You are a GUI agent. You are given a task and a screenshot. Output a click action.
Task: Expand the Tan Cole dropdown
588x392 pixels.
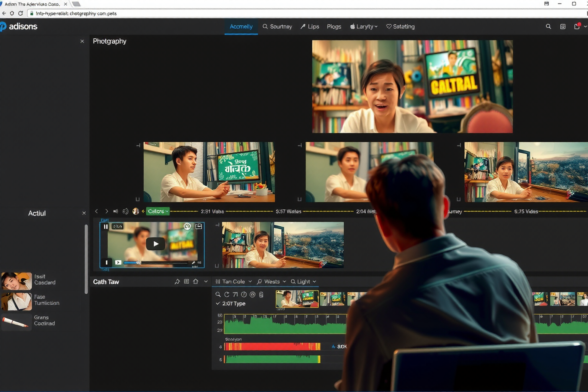(234, 282)
